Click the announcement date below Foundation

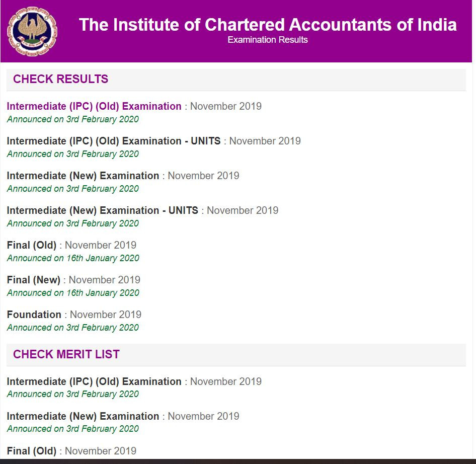pyautogui.click(x=73, y=328)
